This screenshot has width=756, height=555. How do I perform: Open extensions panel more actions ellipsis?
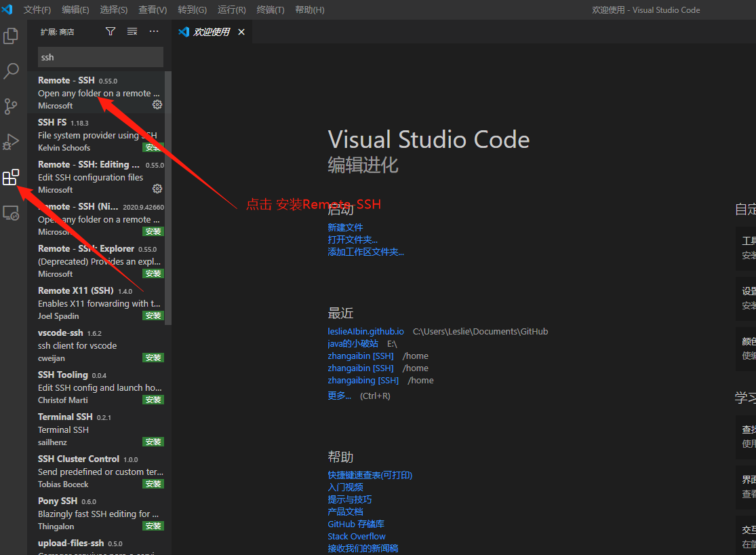click(x=154, y=31)
